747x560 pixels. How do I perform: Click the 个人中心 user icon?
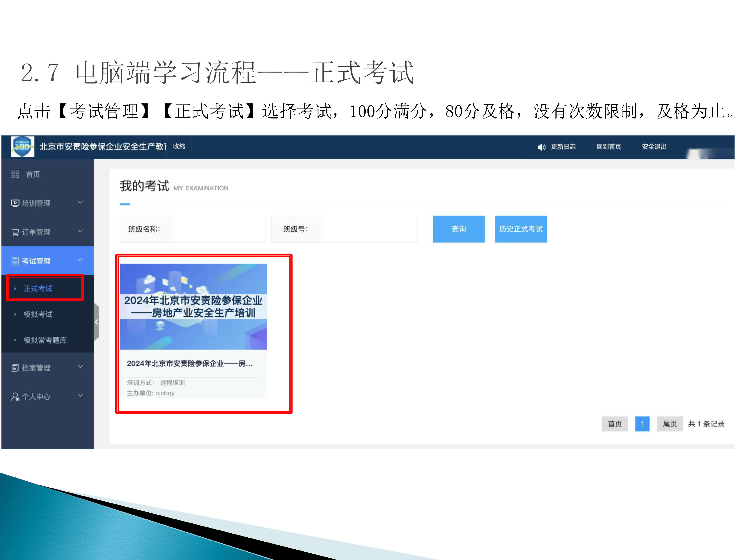tap(15, 397)
